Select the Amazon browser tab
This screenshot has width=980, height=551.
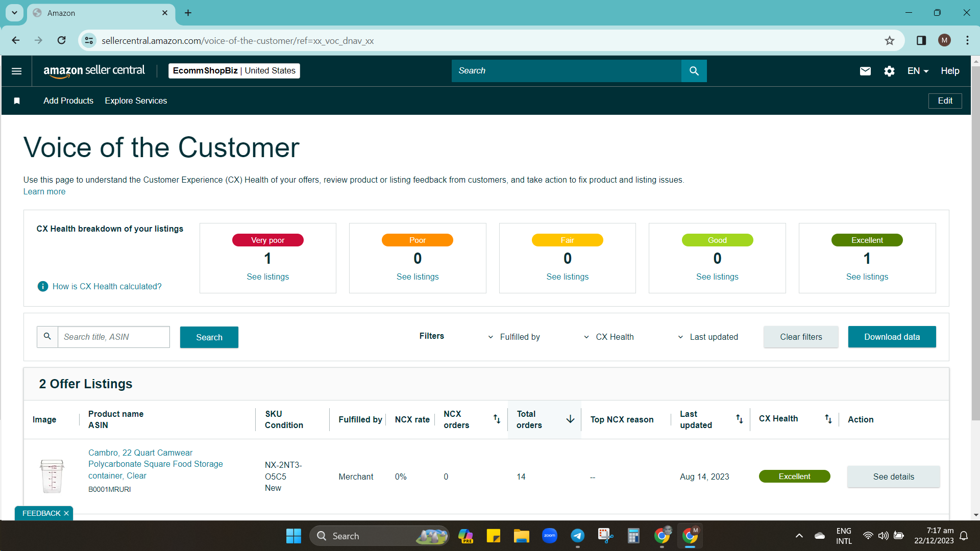pos(101,13)
